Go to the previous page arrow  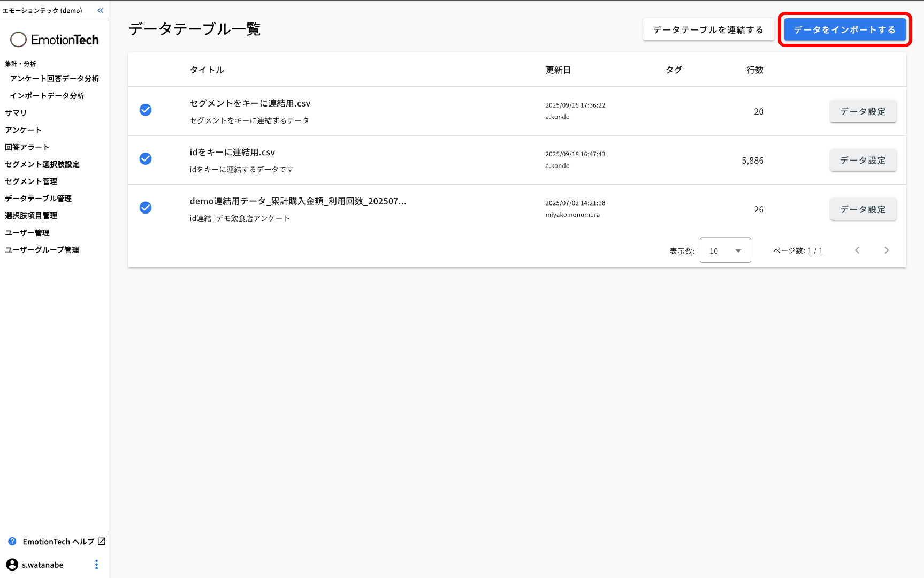point(857,250)
